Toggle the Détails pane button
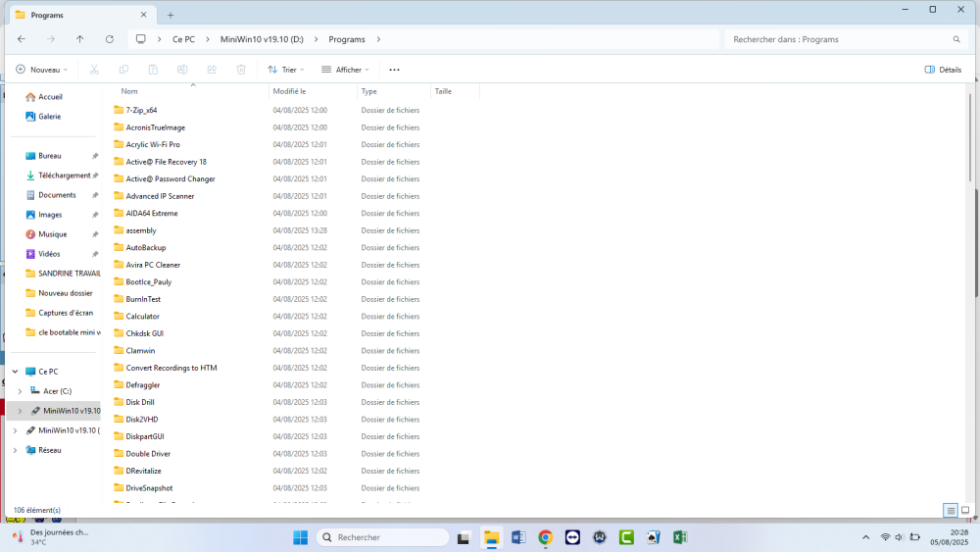The height and width of the screenshot is (552, 980). click(943, 70)
